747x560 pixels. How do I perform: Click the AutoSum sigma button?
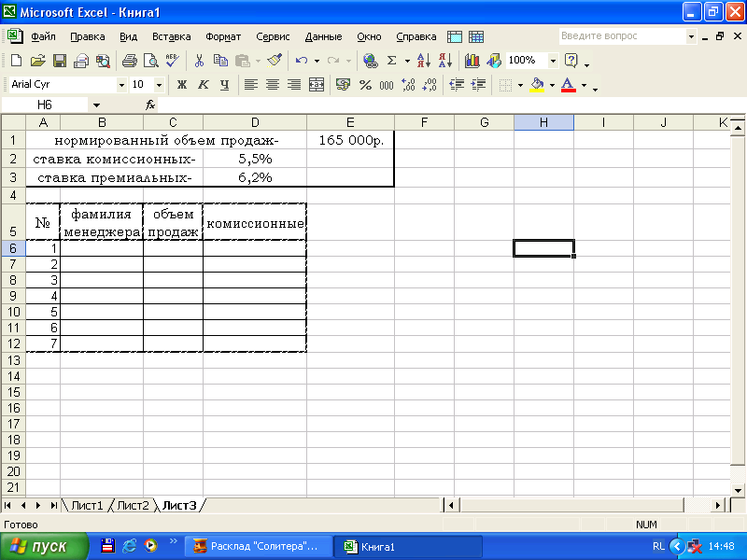tap(391, 61)
